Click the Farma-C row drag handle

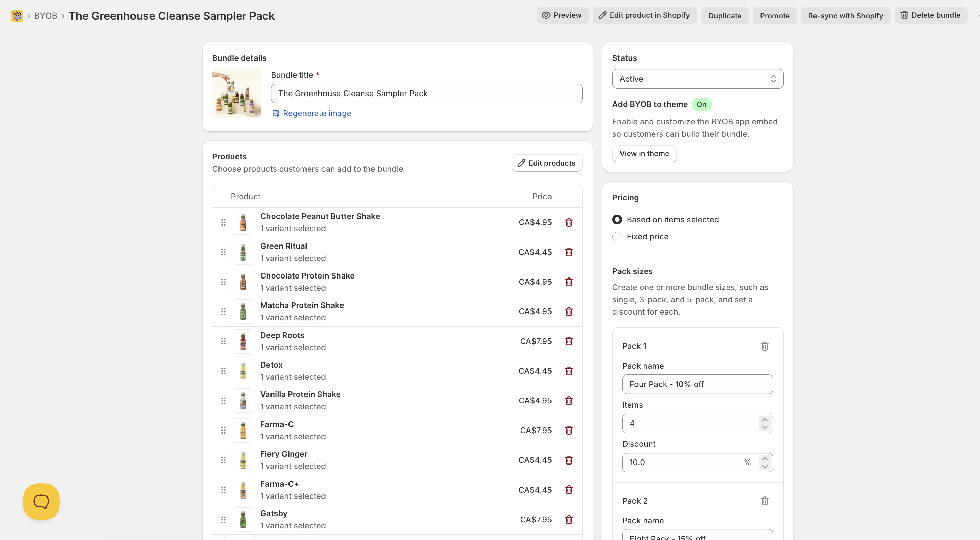[223, 430]
